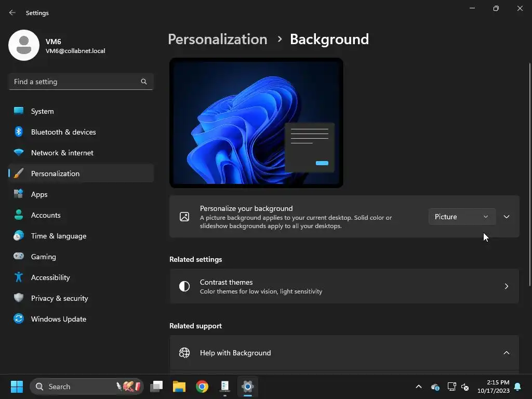Click the taskbar Search box

click(87, 387)
